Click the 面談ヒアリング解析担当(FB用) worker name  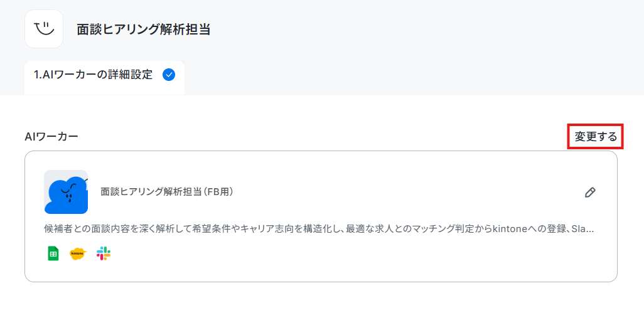167,192
